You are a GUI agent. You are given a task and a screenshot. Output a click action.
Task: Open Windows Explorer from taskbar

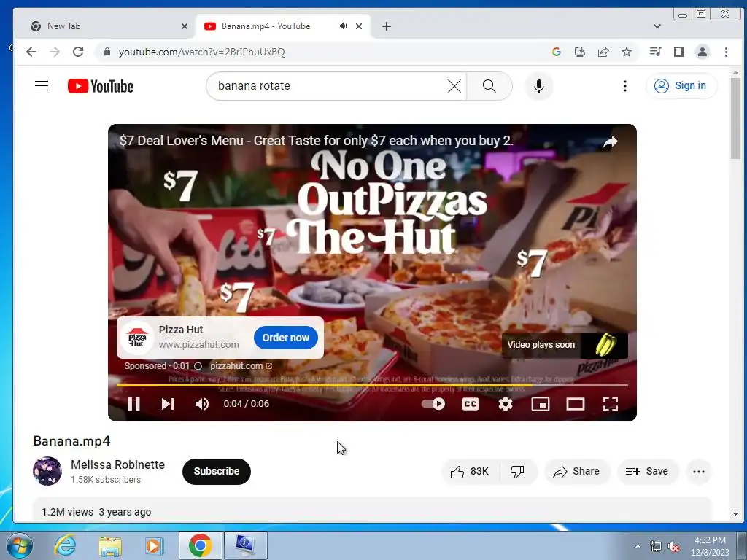[110, 545]
